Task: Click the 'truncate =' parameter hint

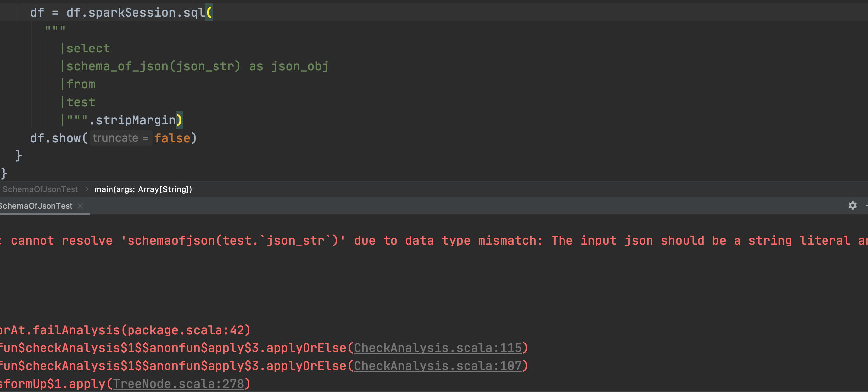Action: click(121, 138)
